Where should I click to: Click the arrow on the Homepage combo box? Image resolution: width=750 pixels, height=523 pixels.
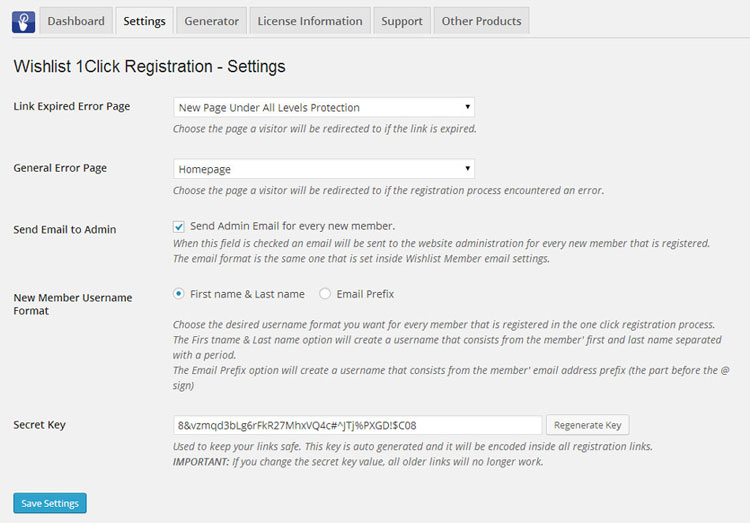click(467, 168)
